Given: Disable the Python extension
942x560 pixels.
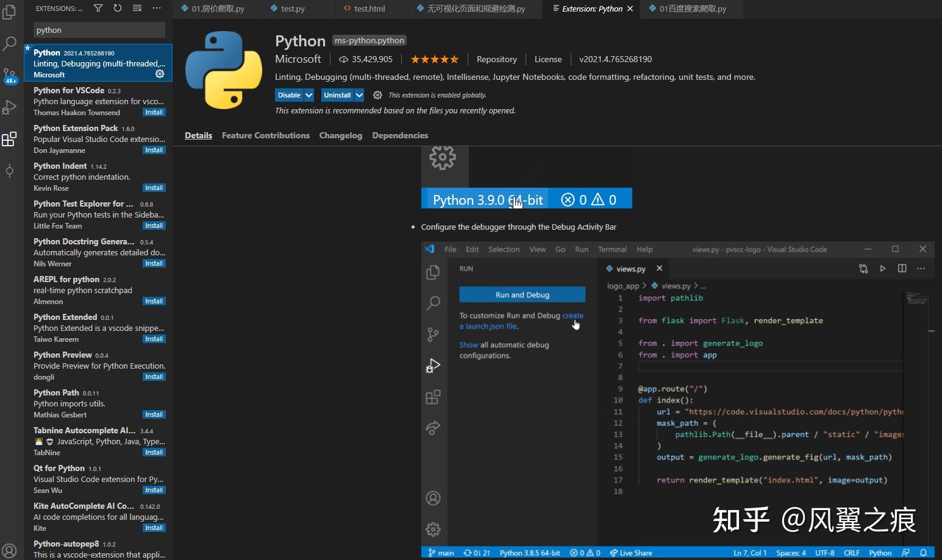Looking at the screenshot, I should 288,95.
